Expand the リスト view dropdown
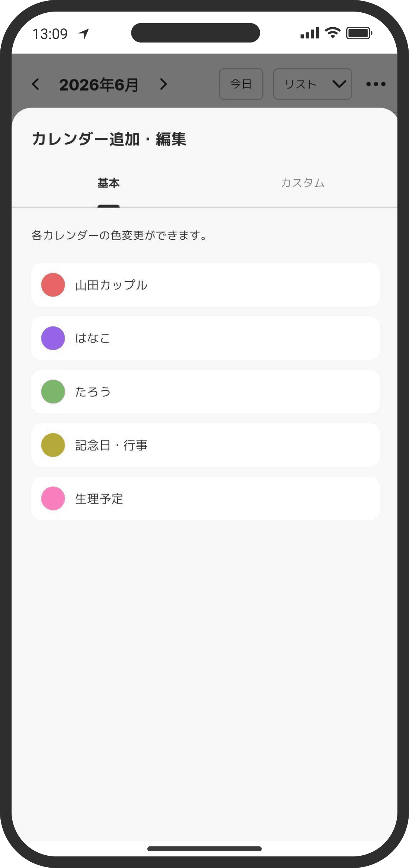Viewport: 409px width, 868px height. (x=313, y=84)
